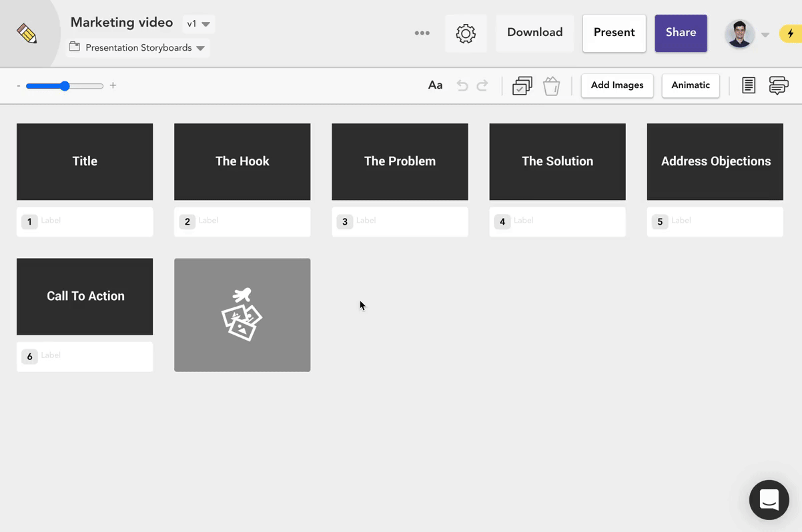Click the select multiple frames icon

(522, 86)
